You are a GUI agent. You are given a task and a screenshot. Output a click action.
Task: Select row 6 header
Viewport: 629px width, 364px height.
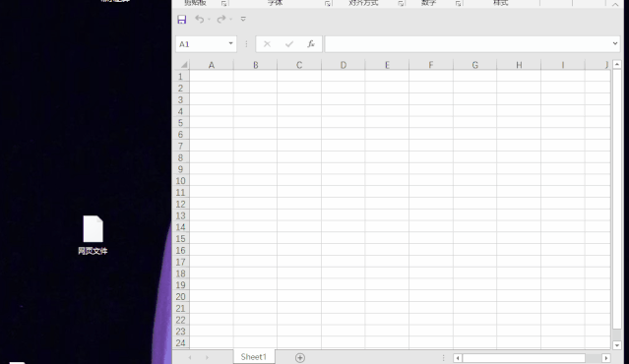(180, 135)
